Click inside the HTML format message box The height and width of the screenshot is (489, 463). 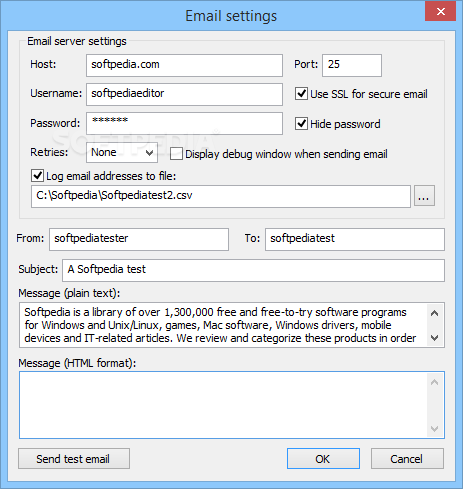point(223,405)
